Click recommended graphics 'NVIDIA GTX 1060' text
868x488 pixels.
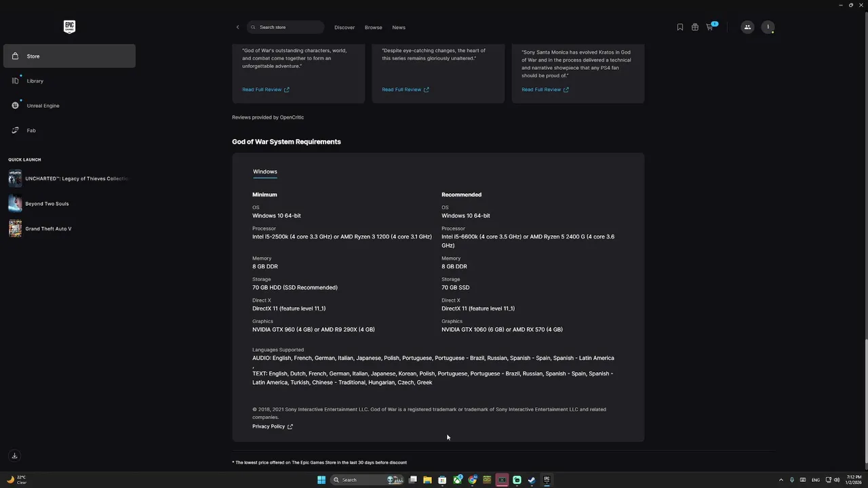click(x=502, y=329)
